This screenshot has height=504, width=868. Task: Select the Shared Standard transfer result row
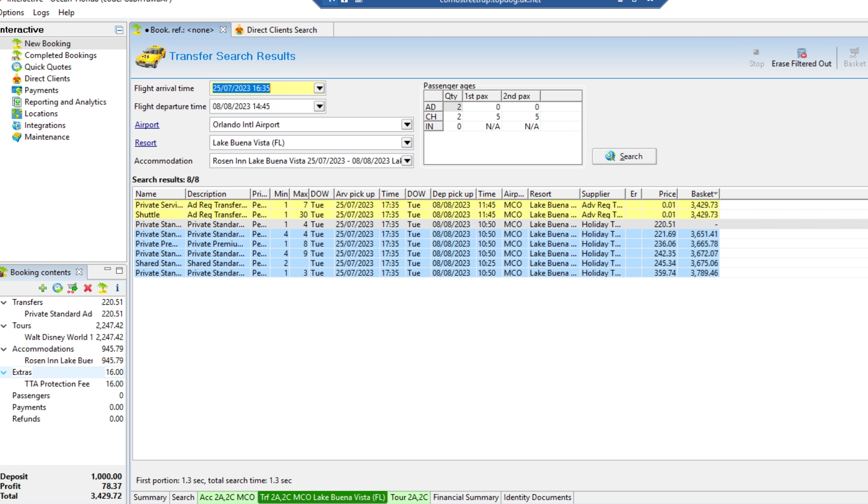[426, 263]
